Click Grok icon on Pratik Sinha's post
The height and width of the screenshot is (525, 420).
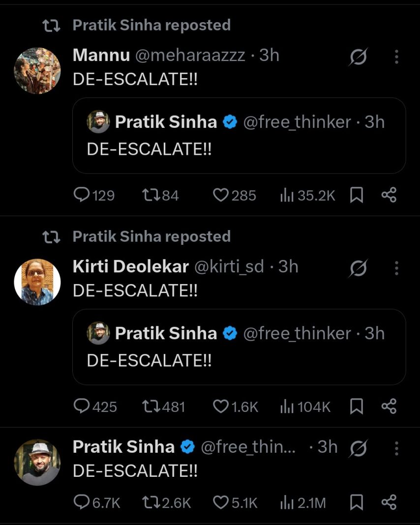pos(358,448)
